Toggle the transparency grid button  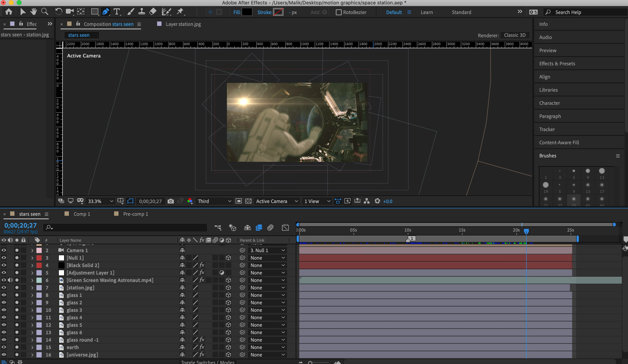(x=248, y=201)
